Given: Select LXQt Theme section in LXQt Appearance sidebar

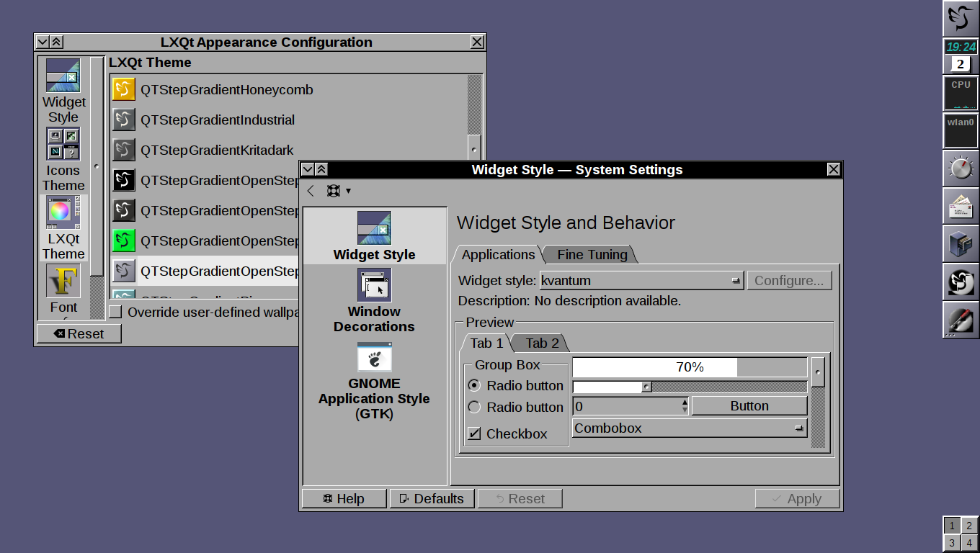Looking at the screenshot, I should (x=63, y=228).
